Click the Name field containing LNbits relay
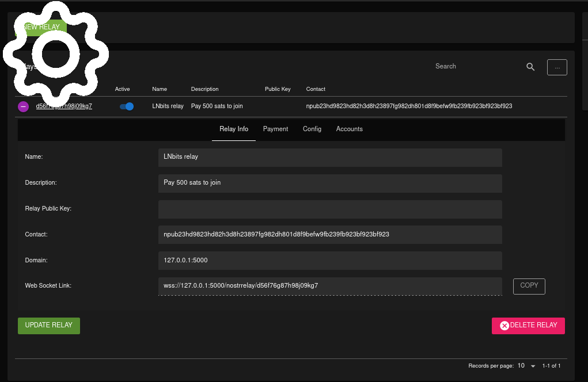The image size is (588, 382). point(330,157)
